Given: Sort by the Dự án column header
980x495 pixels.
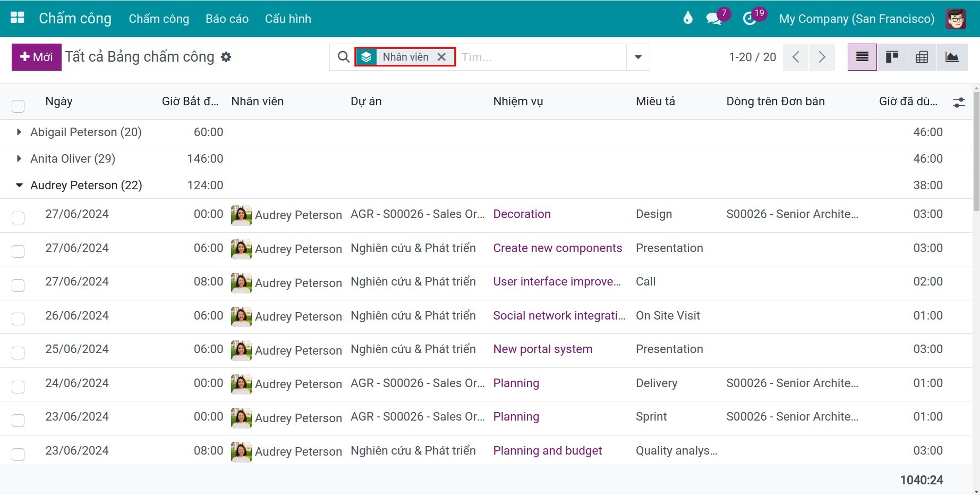Looking at the screenshot, I should pyautogui.click(x=366, y=101).
